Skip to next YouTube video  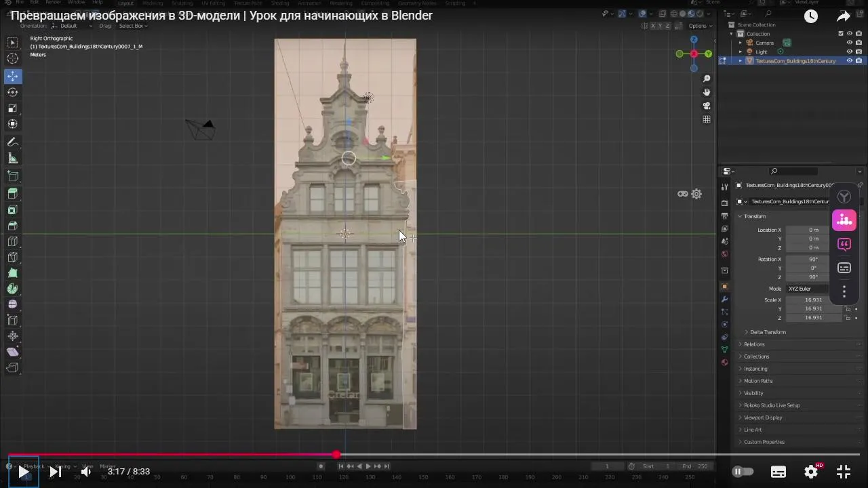click(56, 472)
